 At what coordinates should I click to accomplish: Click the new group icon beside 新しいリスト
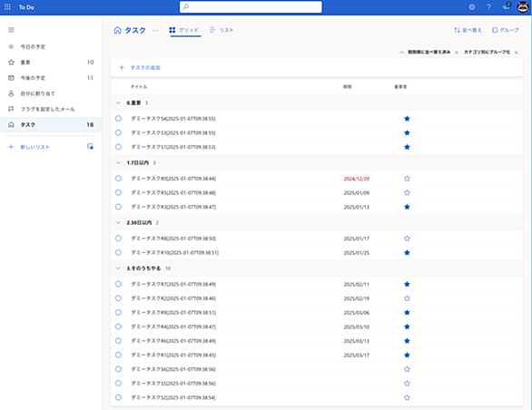90,147
